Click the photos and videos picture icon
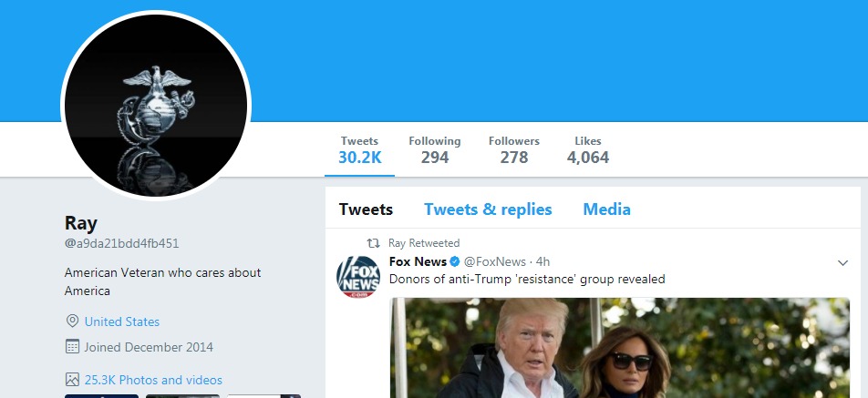The height and width of the screenshot is (398, 868). (x=72, y=380)
